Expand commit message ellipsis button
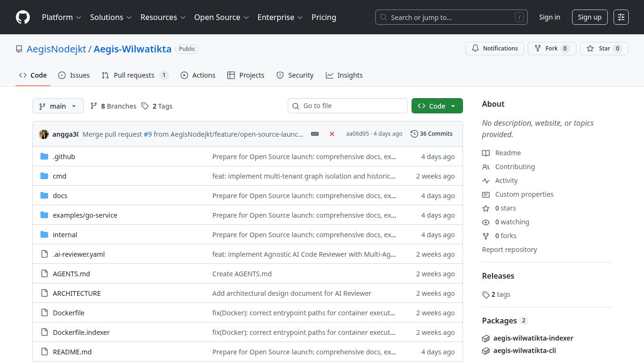644x362 pixels. [315, 134]
